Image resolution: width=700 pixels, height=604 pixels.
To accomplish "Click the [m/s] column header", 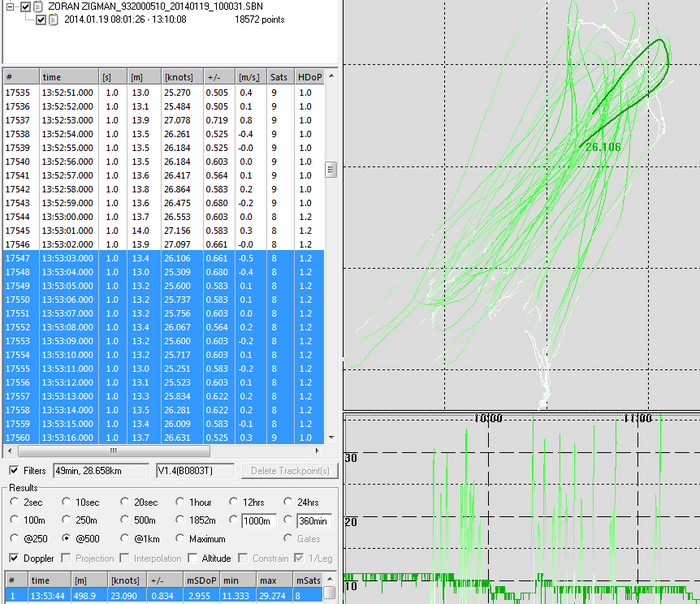I will [250, 77].
